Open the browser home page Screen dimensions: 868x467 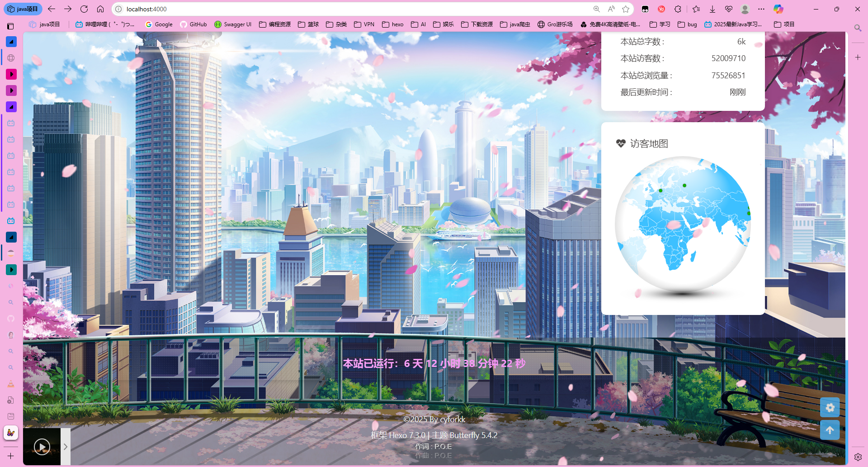tap(100, 9)
